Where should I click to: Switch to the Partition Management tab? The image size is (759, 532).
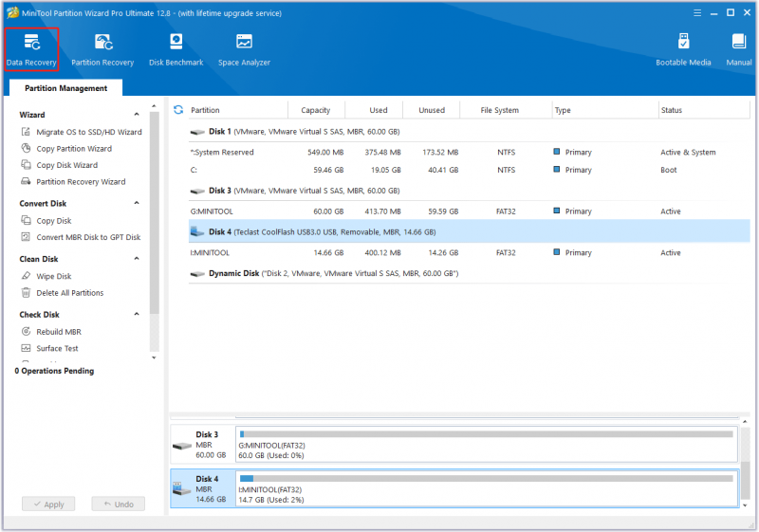point(65,88)
